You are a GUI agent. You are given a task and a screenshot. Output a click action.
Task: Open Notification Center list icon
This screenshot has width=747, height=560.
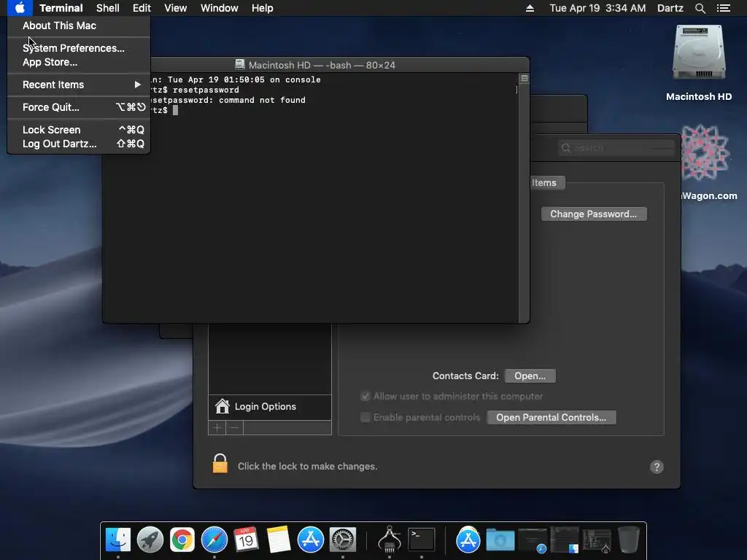[x=724, y=8]
